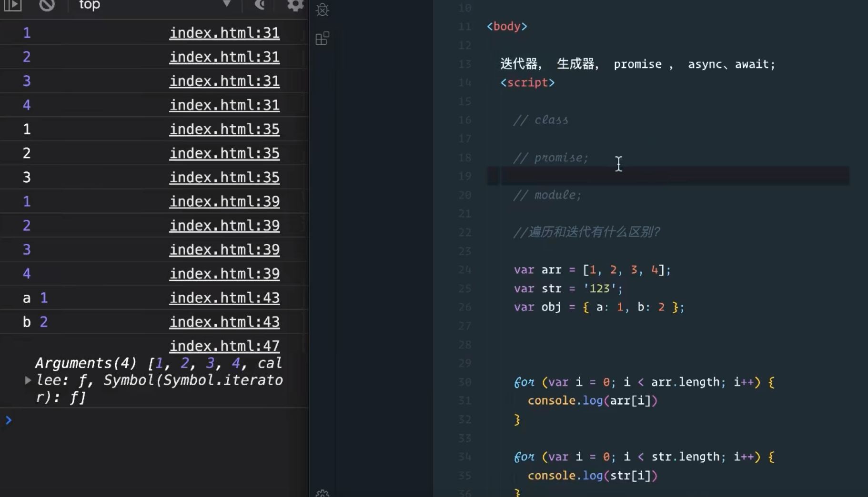Click line number 24 in the gutter
The image size is (868, 497).
coord(464,270)
